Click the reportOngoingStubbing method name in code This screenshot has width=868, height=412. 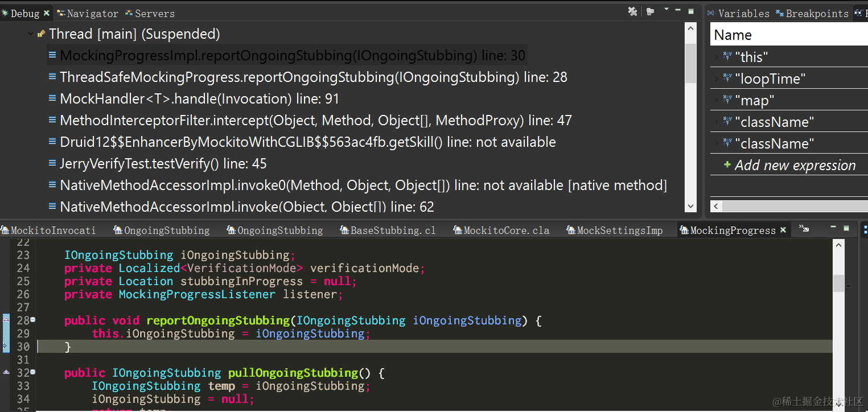(x=218, y=320)
